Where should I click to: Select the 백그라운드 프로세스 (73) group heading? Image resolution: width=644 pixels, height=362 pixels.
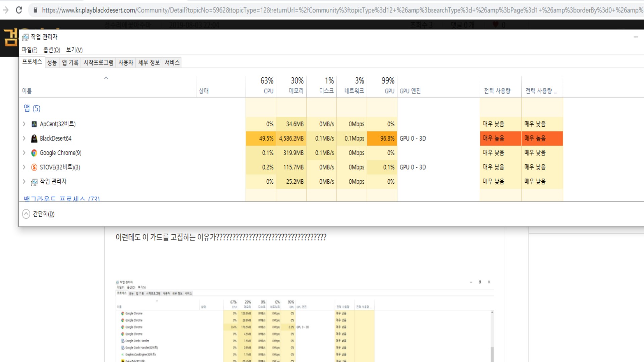click(x=62, y=198)
